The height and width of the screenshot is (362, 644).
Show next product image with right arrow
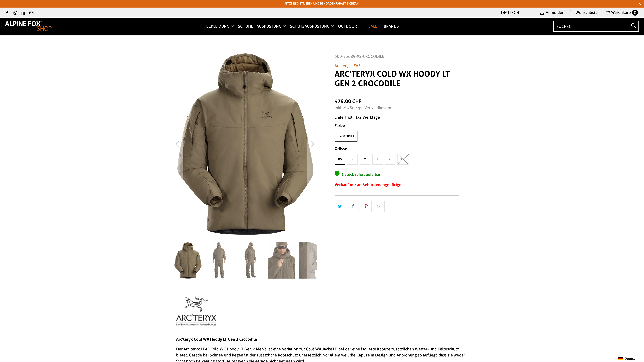click(312, 144)
